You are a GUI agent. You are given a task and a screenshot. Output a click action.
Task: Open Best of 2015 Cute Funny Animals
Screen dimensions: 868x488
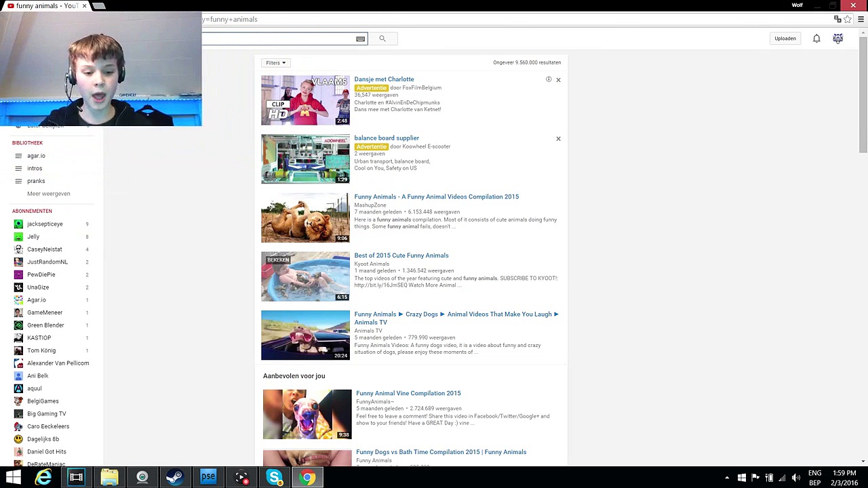coord(401,256)
